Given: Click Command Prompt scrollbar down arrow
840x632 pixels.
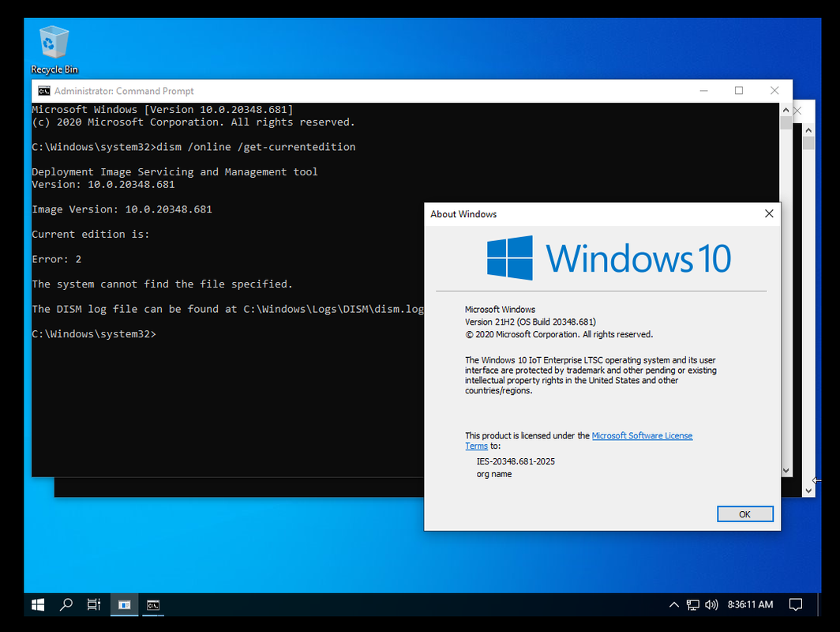Looking at the screenshot, I should (786, 471).
